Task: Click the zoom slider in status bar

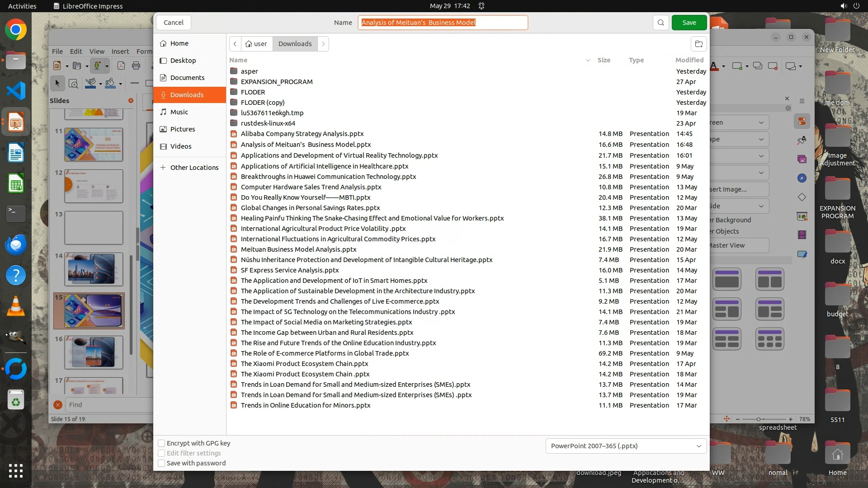Action: tap(759, 419)
